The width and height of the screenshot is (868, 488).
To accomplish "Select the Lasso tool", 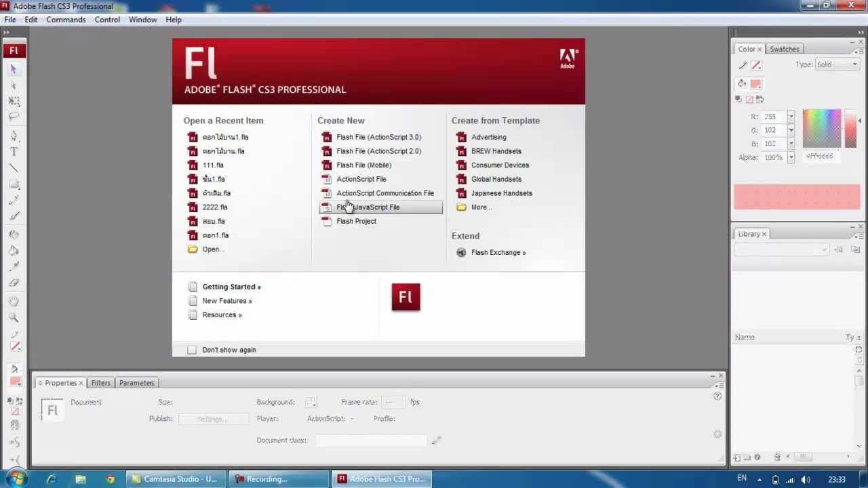I will (x=14, y=117).
